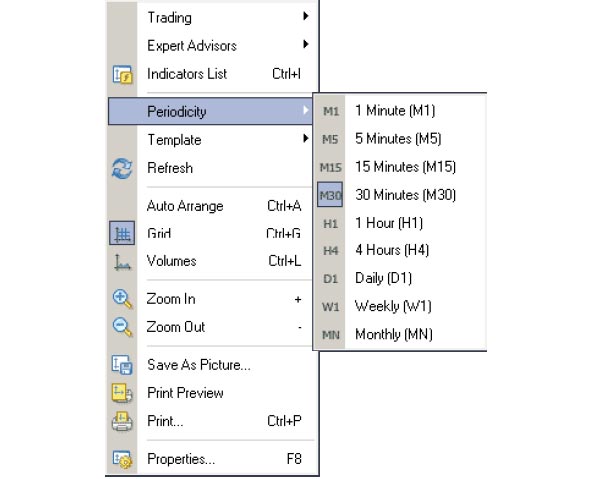600x479 pixels.
Task: Choose 1 Hour (H1) timeframe
Action: click(x=389, y=223)
